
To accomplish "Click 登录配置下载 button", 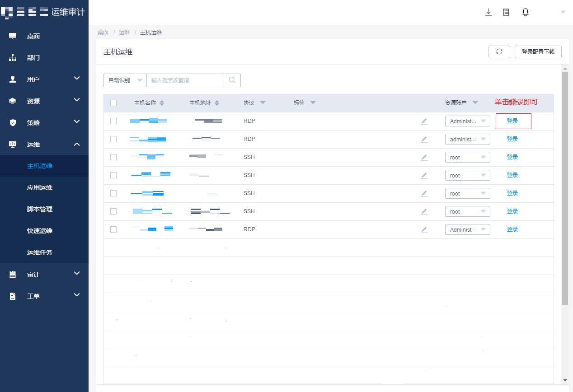I will pyautogui.click(x=538, y=52).
